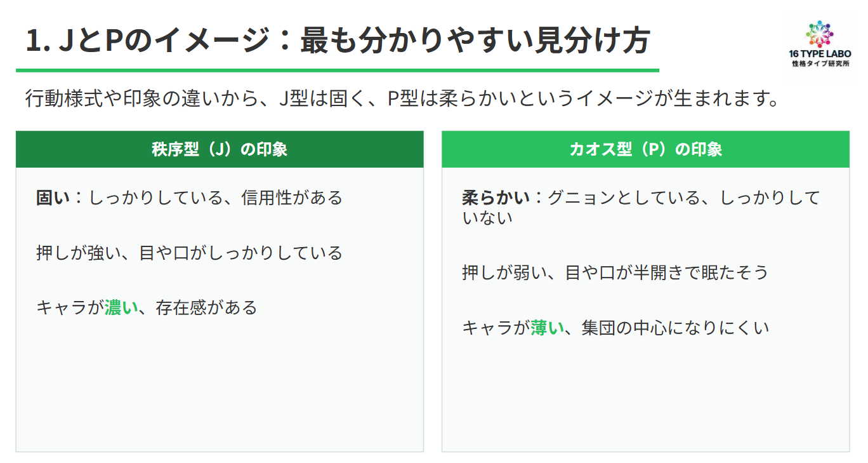Click the line beginning 押しが弱い
Viewport: 868px width, 463px height.
615,272
